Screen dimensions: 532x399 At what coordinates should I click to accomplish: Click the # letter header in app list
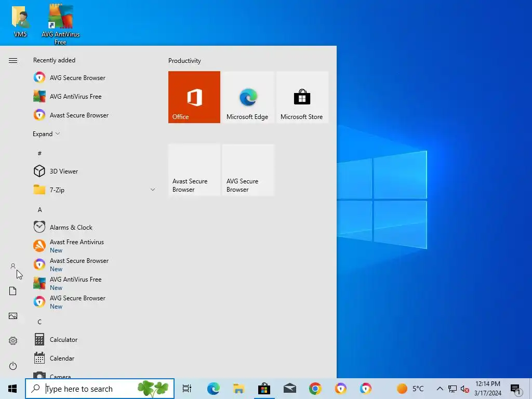point(39,153)
